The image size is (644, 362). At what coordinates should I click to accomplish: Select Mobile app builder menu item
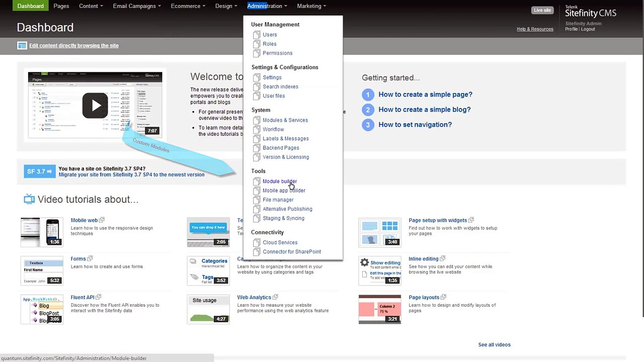coord(284,191)
